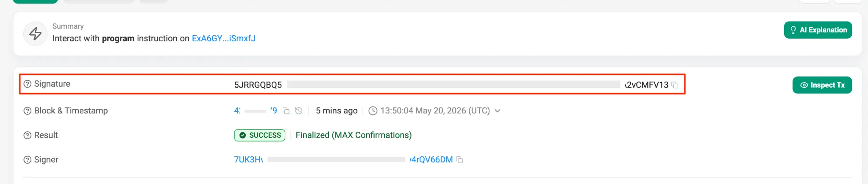Image resolution: width=868 pixels, height=184 pixels.
Task: Open the block number link
Action: (x=256, y=110)
